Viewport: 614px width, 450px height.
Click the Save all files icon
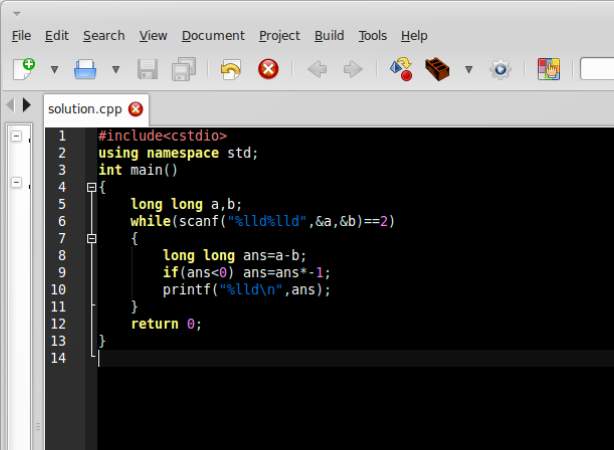pos(184,69)
